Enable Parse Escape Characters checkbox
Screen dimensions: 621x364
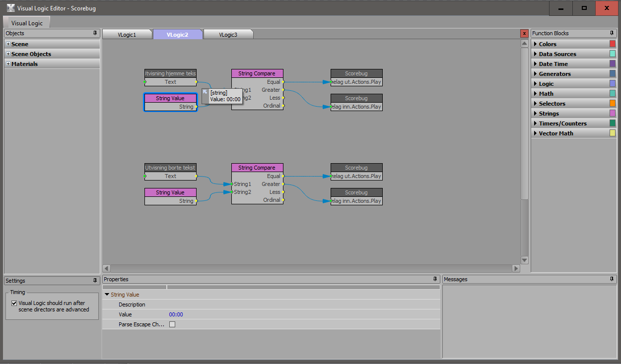click(x=172, y=324)
